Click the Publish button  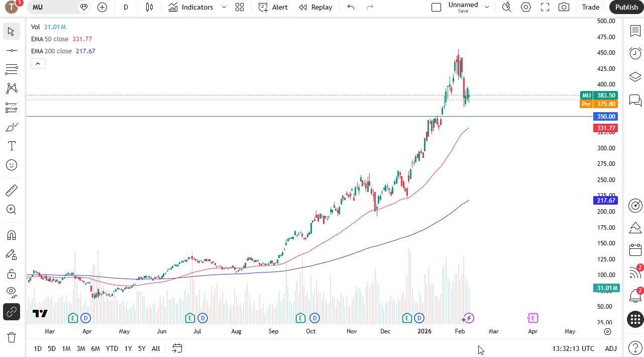point(626,7)
